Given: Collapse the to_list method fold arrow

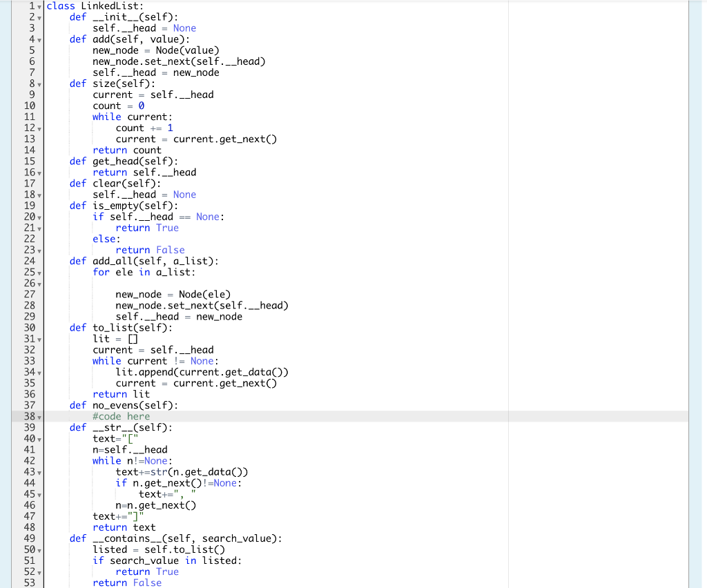Looking at the screenshot, I should pos(39,339).
